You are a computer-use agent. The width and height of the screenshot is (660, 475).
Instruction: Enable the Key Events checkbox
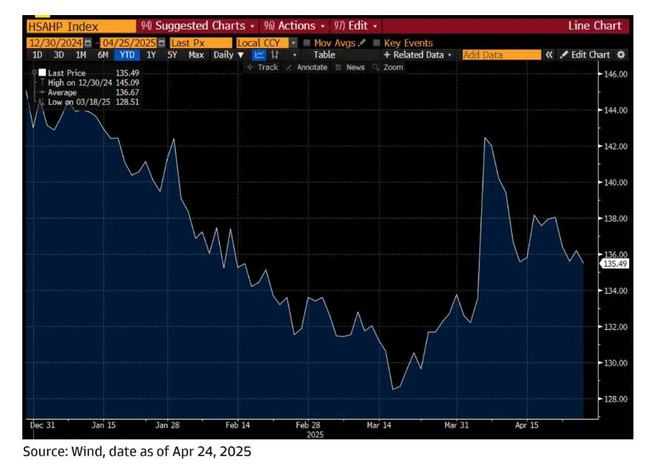click(377, 43)
